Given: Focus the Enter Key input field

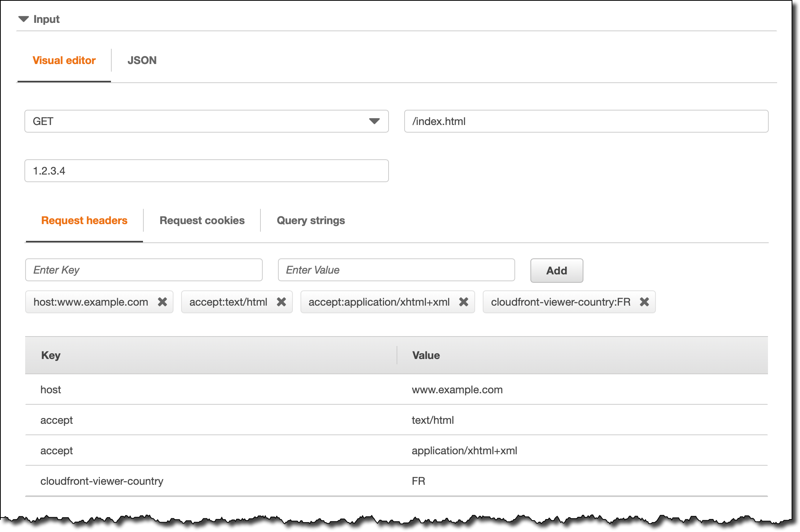Looking at the screenshot, I should (144, 270).
